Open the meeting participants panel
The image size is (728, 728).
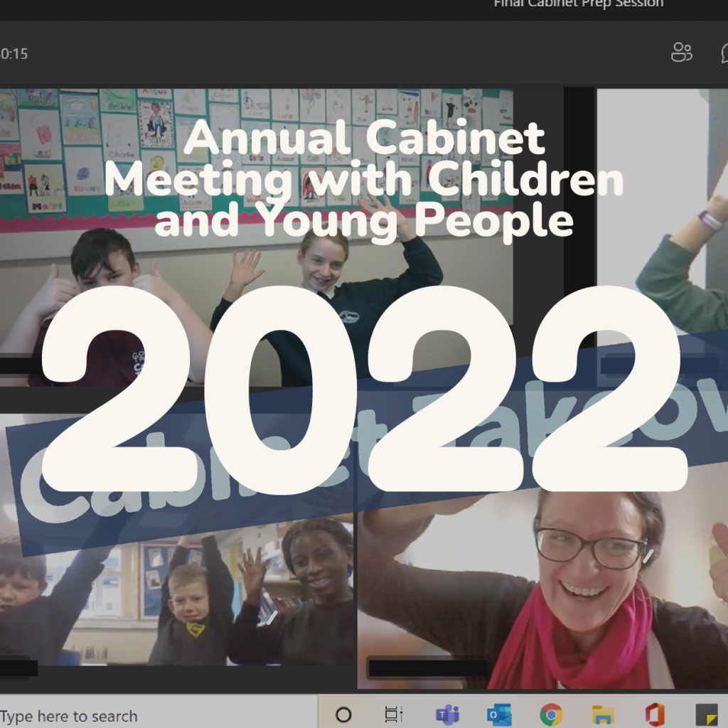pos(681,53)
